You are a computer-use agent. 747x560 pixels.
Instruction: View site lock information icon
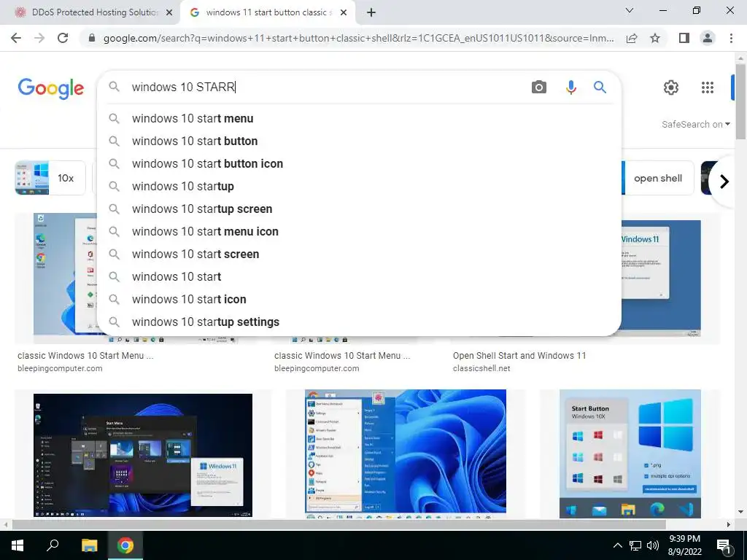coord(92,38)
